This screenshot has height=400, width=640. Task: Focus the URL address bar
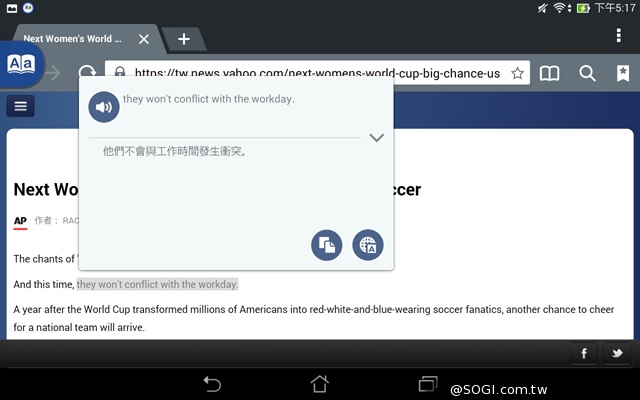pyautogui.click(x=317, y=73)
